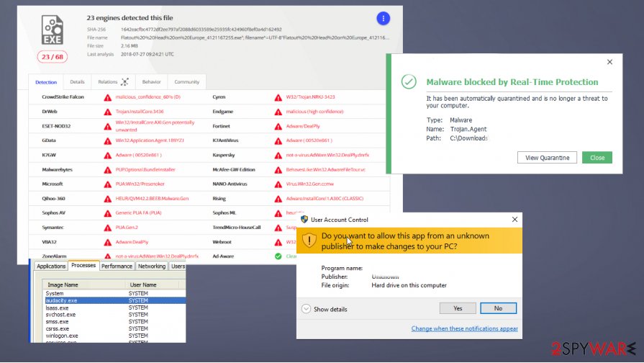This screenshot has width=644, height=363.
Task: Expand Show details in the UAC dialog
Action: coord(325,309)
